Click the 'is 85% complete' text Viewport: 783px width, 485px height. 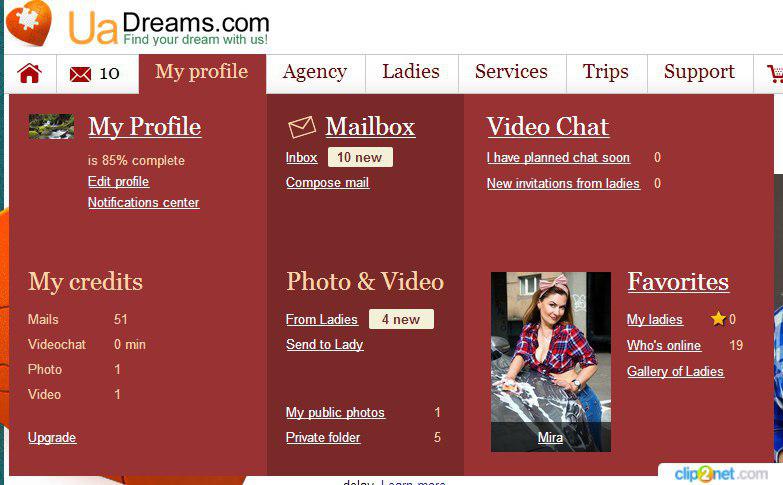(x=136, y=160)
